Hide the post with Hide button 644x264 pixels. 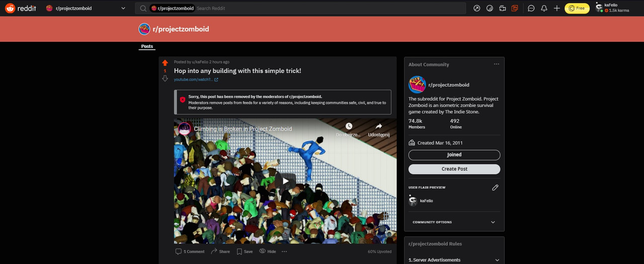[x=267, y=251]
